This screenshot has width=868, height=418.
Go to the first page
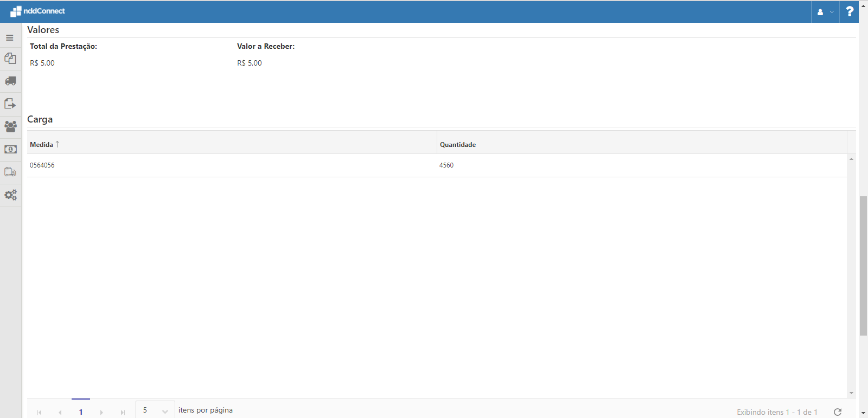pos(39,413)
